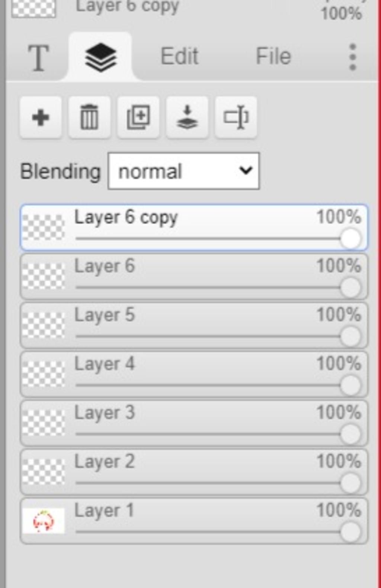The height and width of the screenshot is (588, 381).
Task: Click the rename layer icon
Action: 236,118
